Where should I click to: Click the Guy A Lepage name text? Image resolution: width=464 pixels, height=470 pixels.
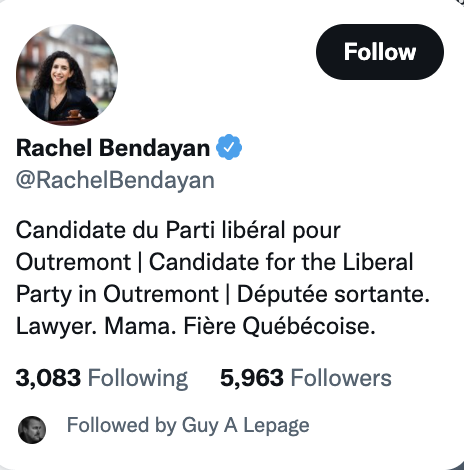tap(245, 426)
